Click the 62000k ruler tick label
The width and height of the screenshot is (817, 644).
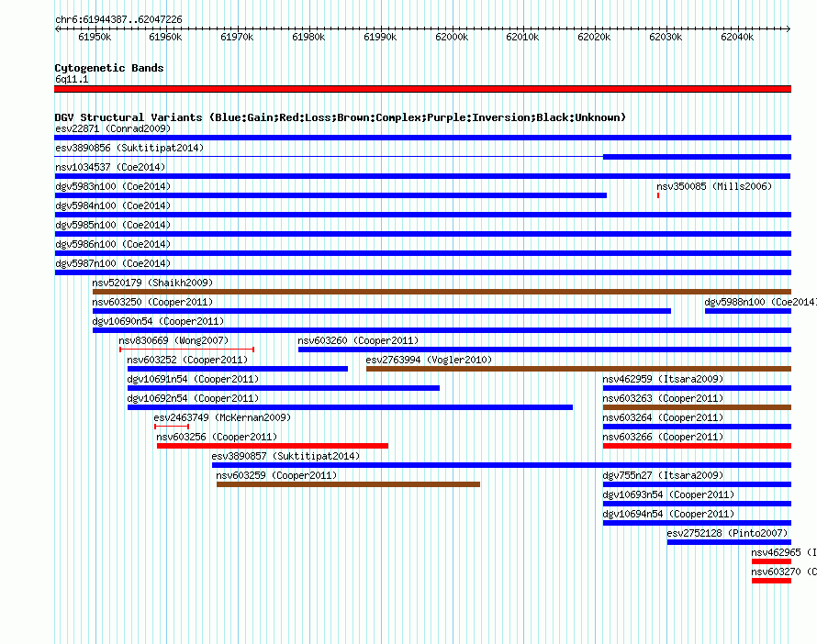452,37
